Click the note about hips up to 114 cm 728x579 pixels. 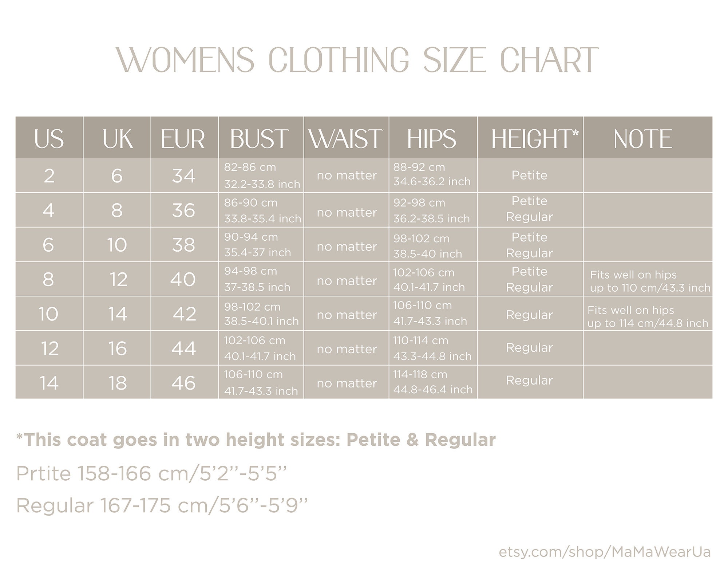(648, 316)
